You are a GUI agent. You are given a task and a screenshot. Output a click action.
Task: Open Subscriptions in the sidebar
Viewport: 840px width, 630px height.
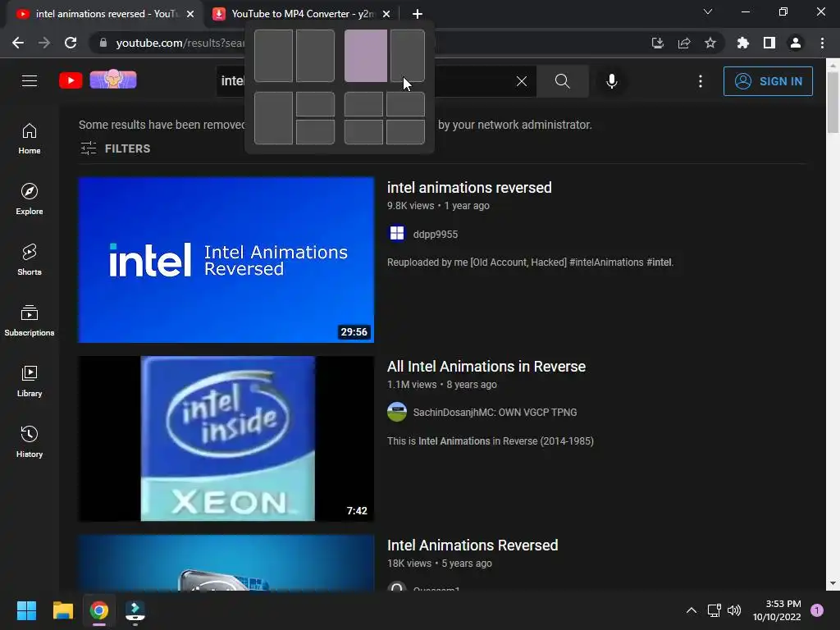point(30,321)
